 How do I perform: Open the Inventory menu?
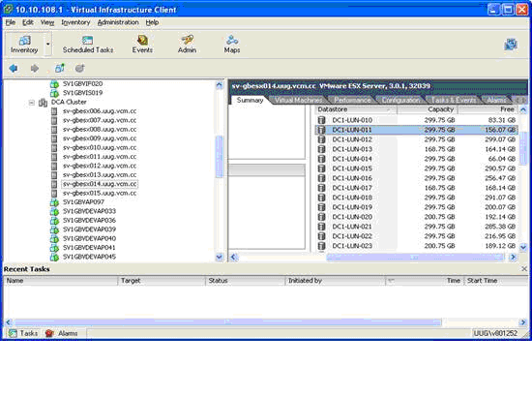75,22
